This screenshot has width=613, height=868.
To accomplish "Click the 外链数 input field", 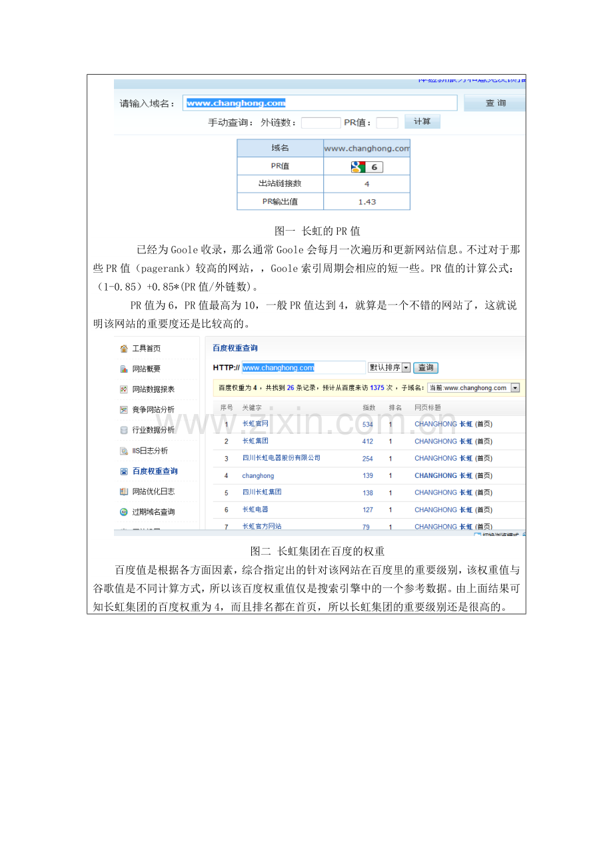I will pyautogui.click(x=320, y=123).
